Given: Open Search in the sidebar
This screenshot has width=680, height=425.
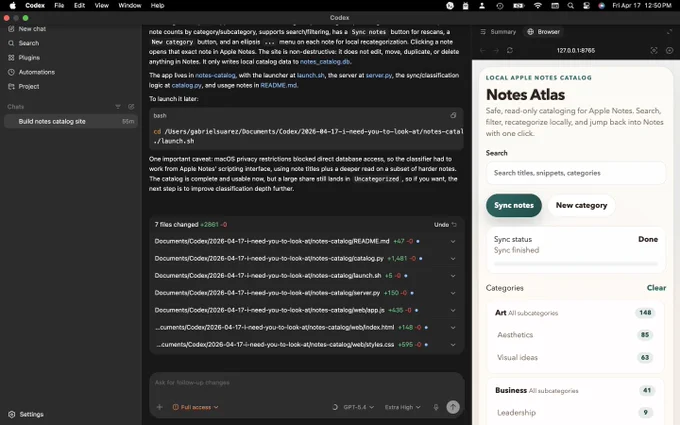Looking at the screenshot, I should pyautogui.click(x=29, y=43).
